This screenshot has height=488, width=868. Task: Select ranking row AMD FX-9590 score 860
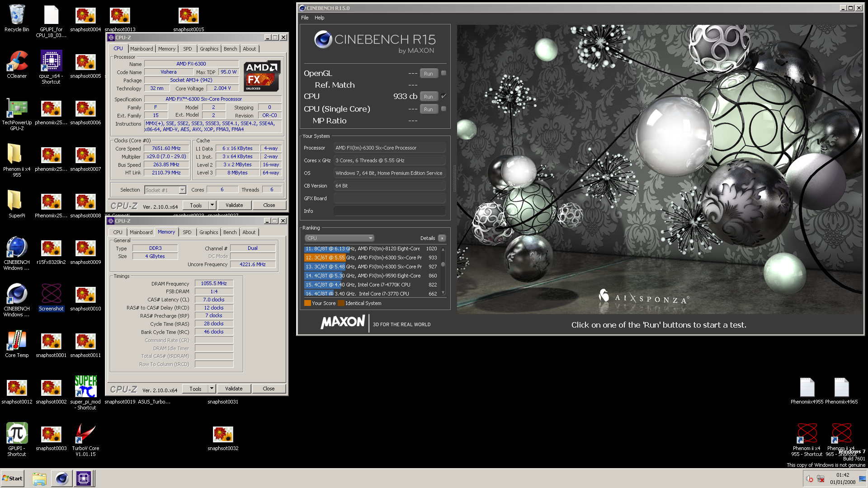371,276
